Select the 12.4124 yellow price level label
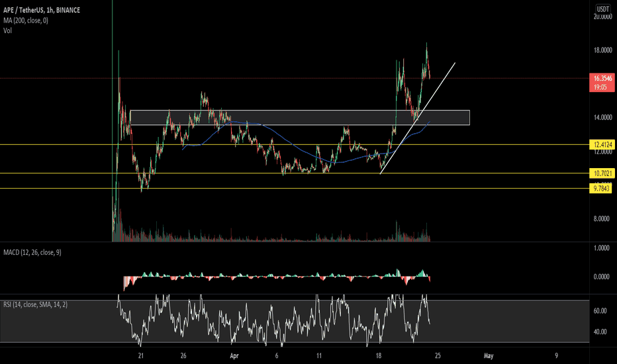Screen dimensions: 617x364 click(x=602, y=145)
